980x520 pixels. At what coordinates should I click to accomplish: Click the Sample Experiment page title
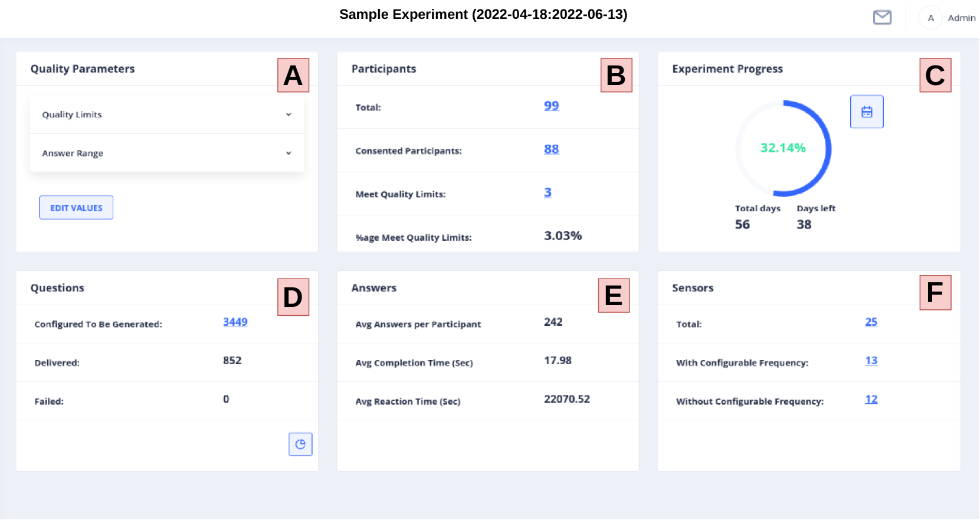483,14
